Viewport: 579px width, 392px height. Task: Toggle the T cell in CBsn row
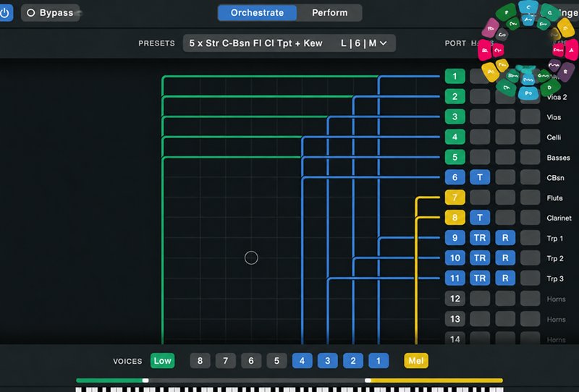pyautogui.click(x=480, y=177)
